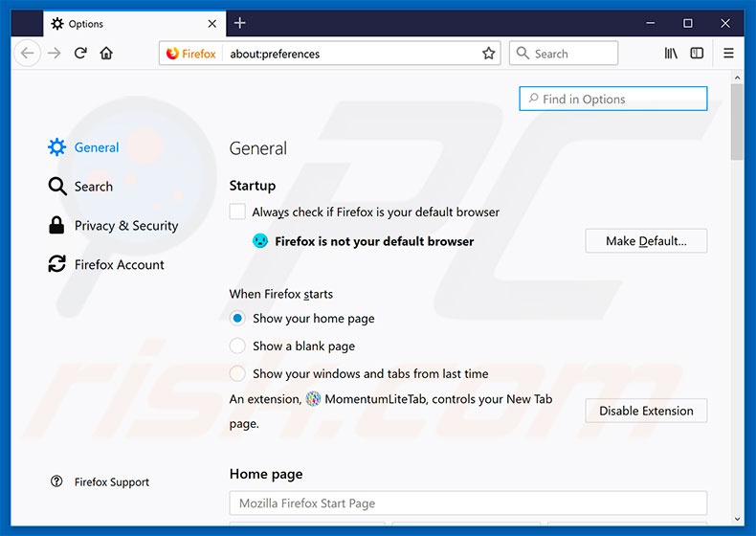Click the magnifier in the toolbar search box
The height and width of the screenshot is (536, 756).
(523, 53)
